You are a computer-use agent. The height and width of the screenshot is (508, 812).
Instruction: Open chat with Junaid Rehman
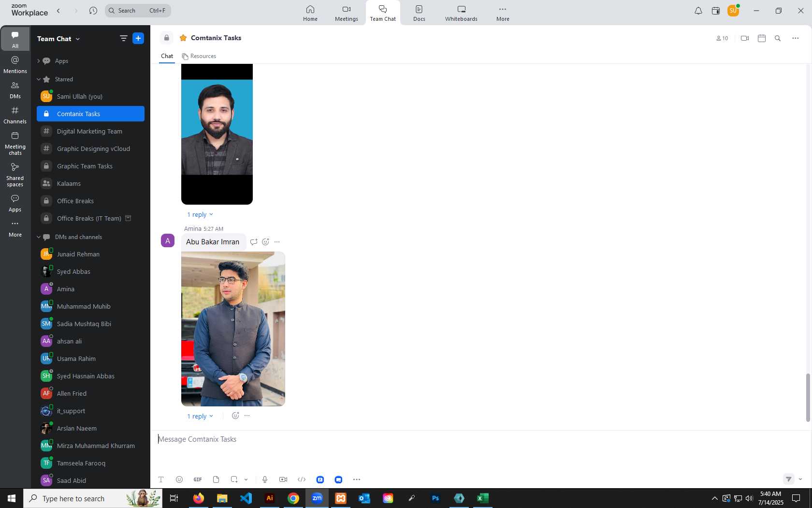tap(90, 254)
